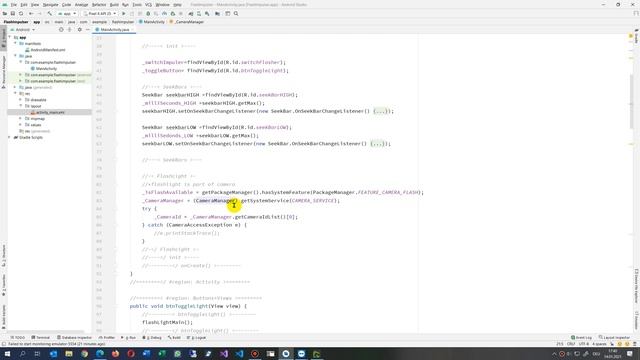640x360 pixels.
Task: Click the Flashimpulser root breadcrumb
Action: click(16, 22)
